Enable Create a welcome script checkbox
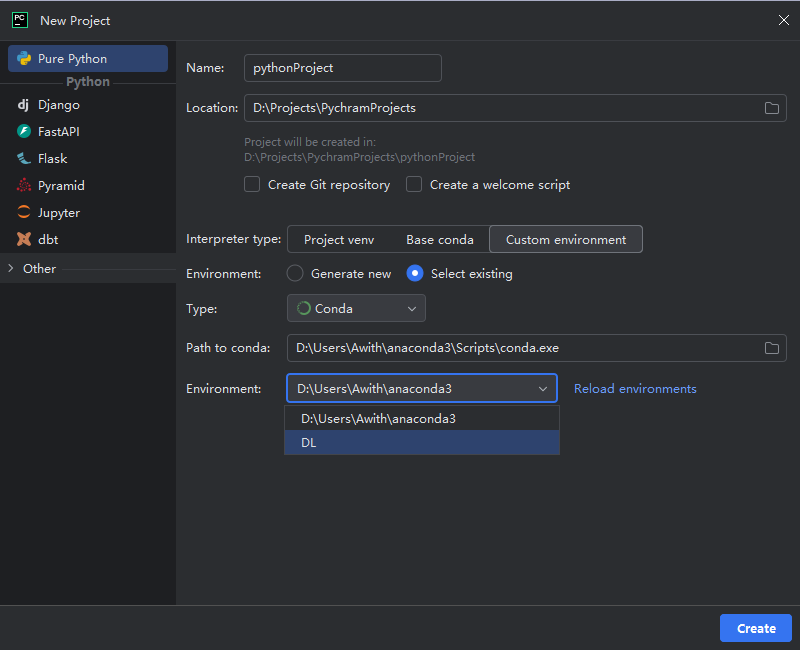 [414, 185]
